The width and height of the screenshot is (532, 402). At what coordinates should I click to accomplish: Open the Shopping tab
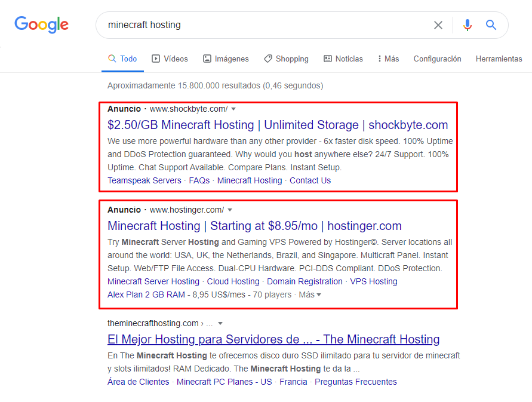[286, 59]
